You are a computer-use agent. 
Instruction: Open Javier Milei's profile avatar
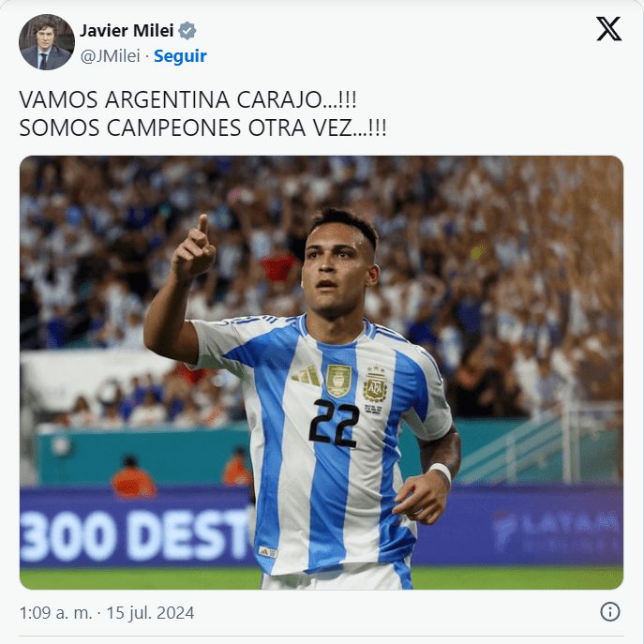click(x=47, y=42)
